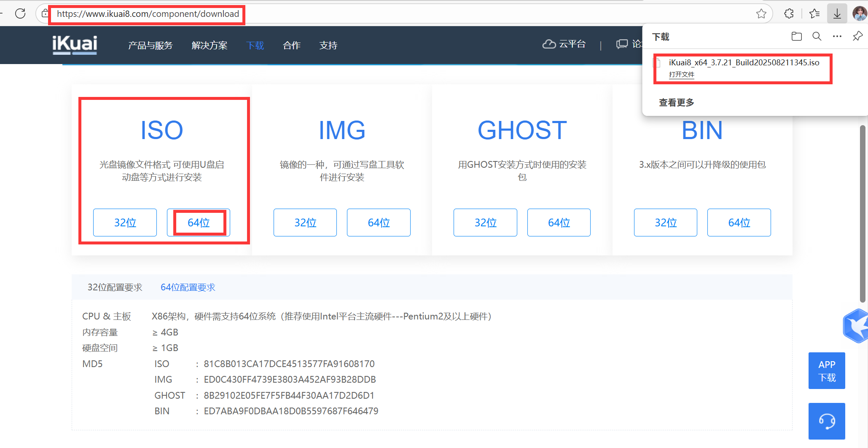The width and height of the screenshot is (868, 448).
Task: Open the browser extensions puzzle icon
Action: pos(789,14)
